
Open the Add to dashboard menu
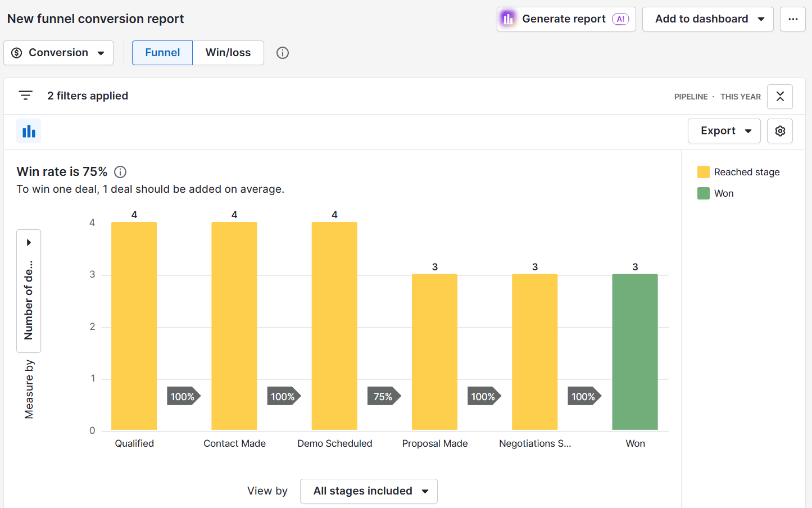pyautogui.click(x=707, y=19)
